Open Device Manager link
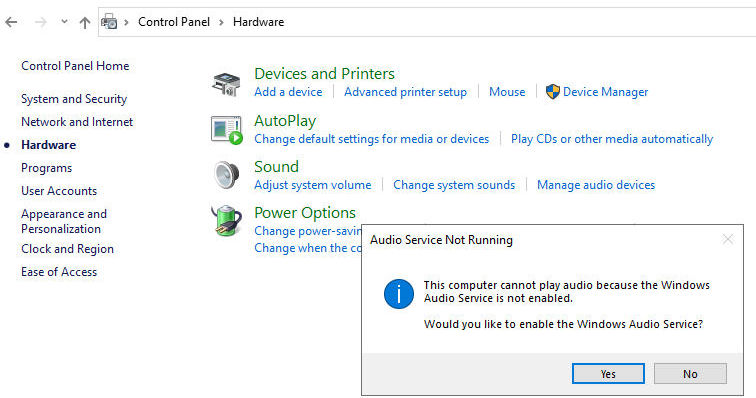Screen dimensions: 756x398 coord(606,92)
